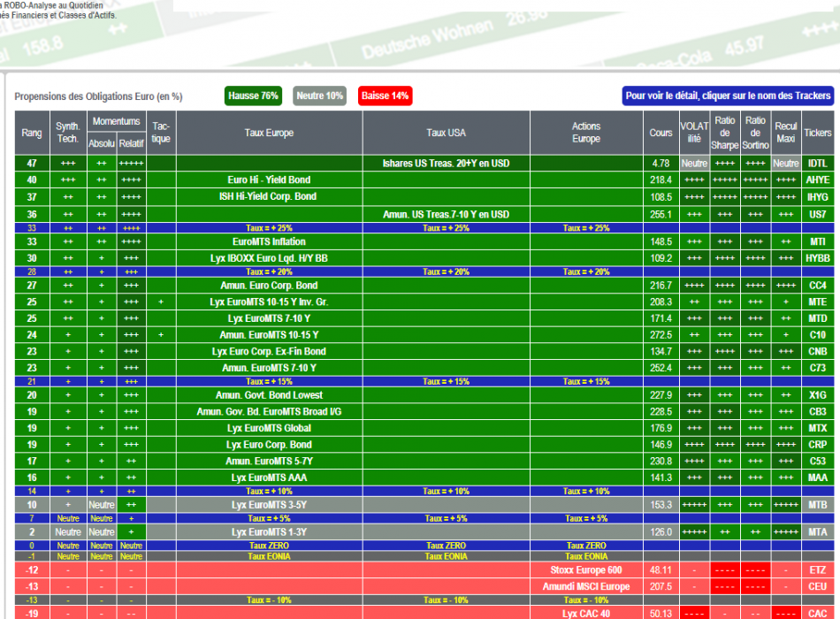This screenshot has width=840, height=619.
Task: Open the Euro Hi - Yield Bond tracker
Action: click(269, 180)
